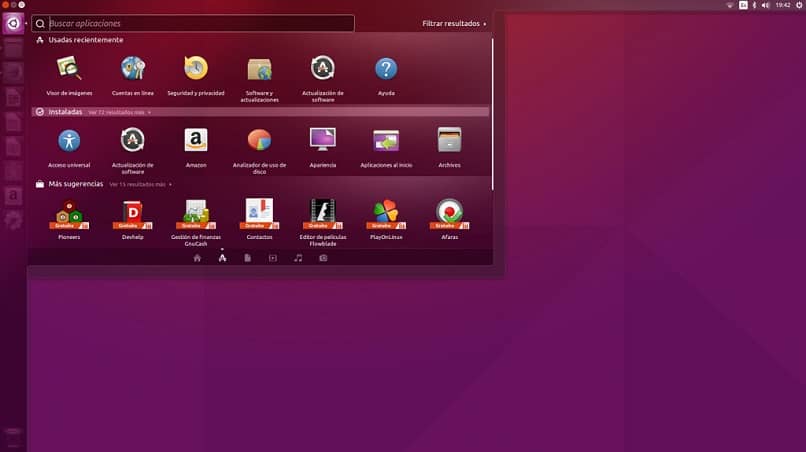Expand Ver 72 resultados más

(x=119, y=112)
